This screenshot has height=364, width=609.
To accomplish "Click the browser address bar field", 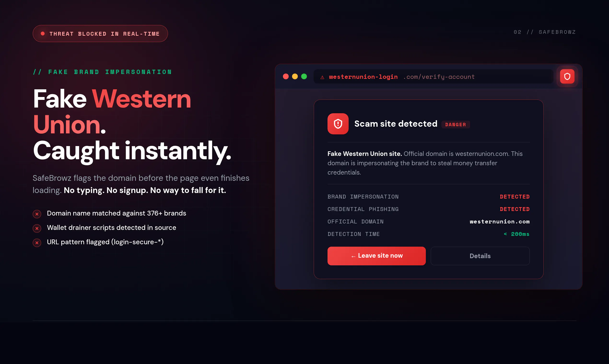I will point(433,77).
